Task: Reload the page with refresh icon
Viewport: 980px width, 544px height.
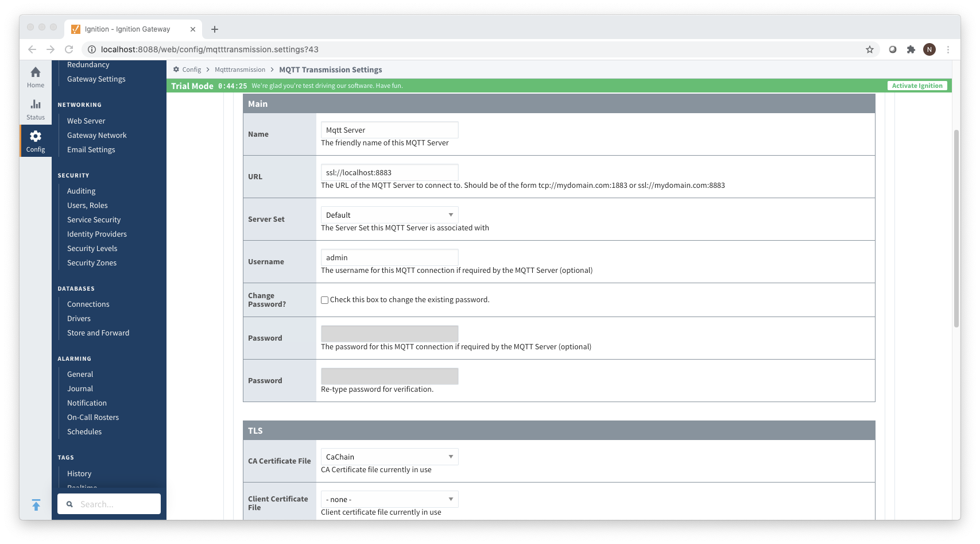Action: [69, 49]
